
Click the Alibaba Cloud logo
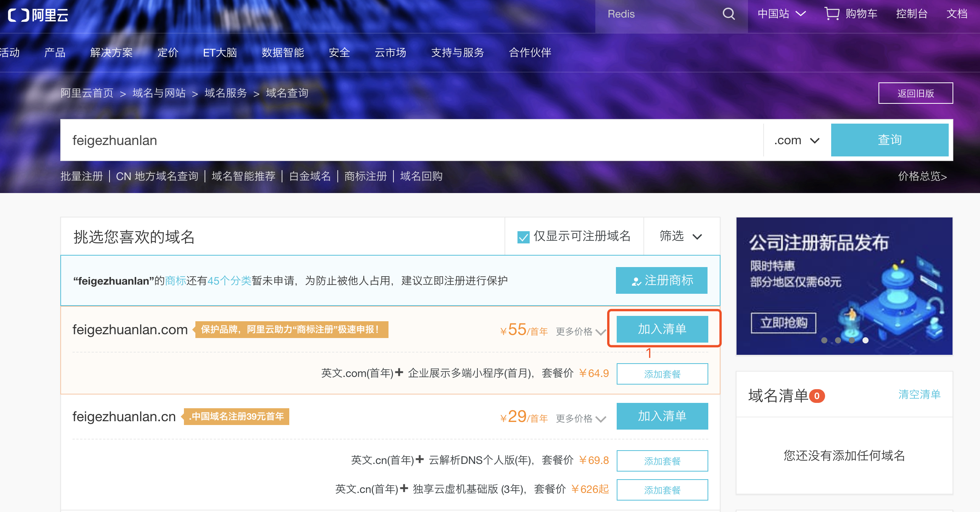(x=37, y=15)
